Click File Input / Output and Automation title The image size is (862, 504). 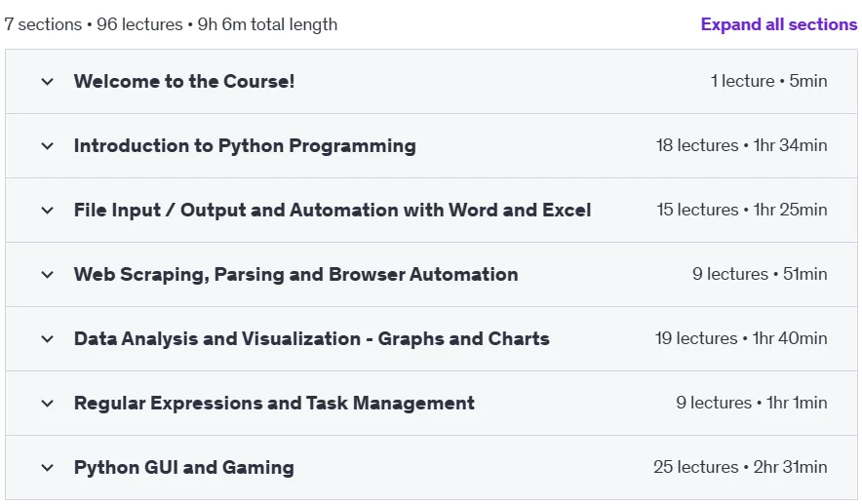pyautogui.click(x=333, y=210)
